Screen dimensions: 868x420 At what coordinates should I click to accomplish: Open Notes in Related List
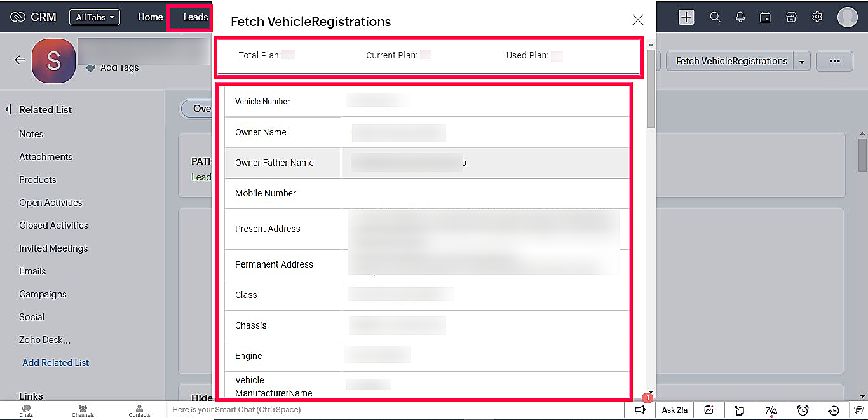(31, 134)
